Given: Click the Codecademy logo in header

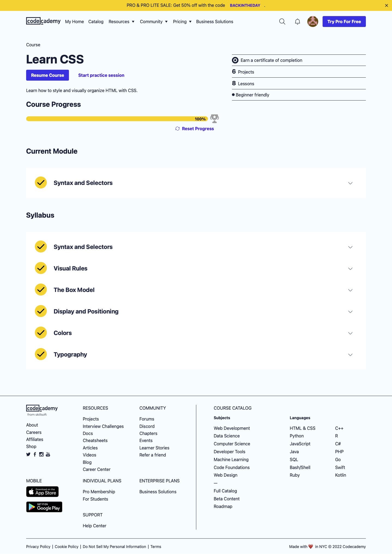Looking at the screenshot, I should pyautogui.click(x=43, y=21).
